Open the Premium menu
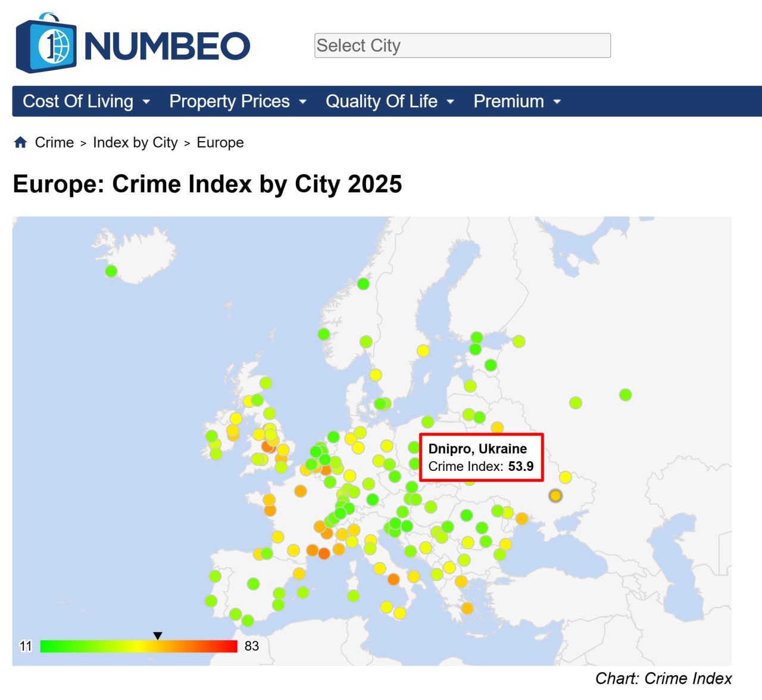 coord(517,101)
